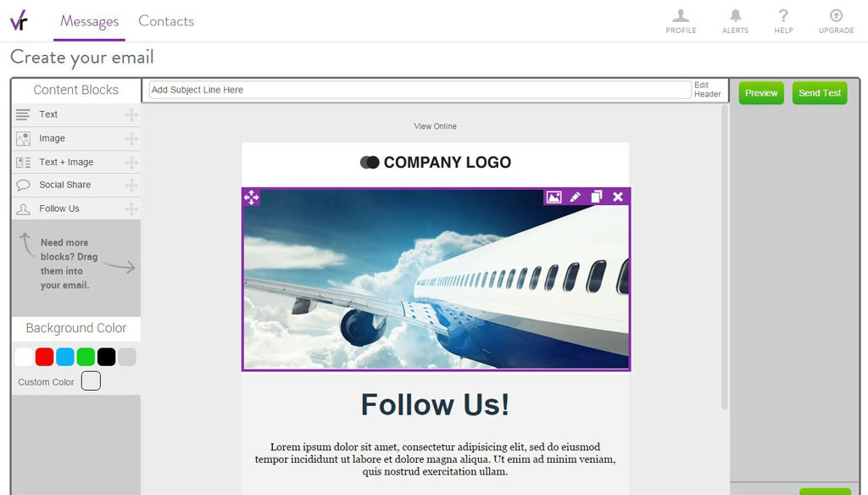Click the move handle on the airplane image
868x495 pixels.
pos(251,197)
